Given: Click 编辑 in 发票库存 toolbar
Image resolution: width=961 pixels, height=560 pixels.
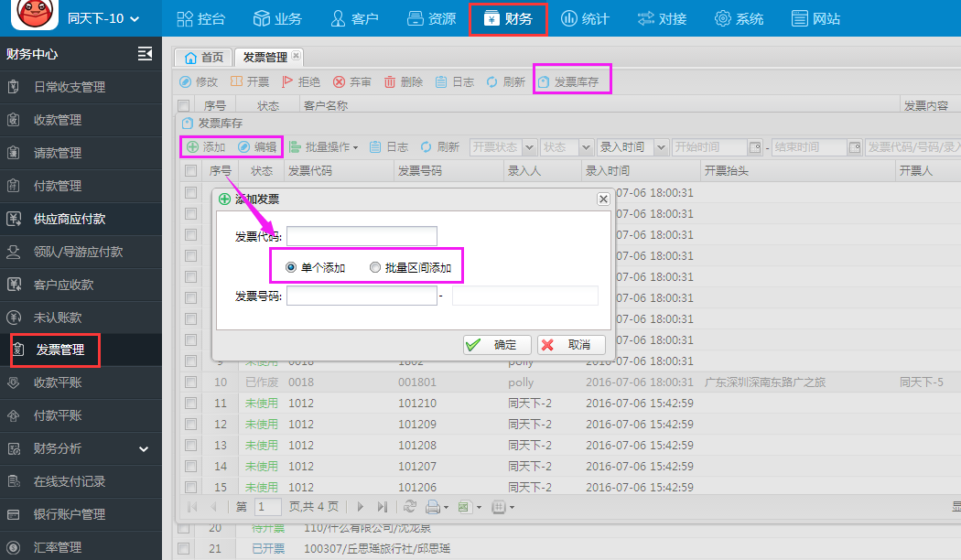Looking at the screenshot, I should pos(257,147).
